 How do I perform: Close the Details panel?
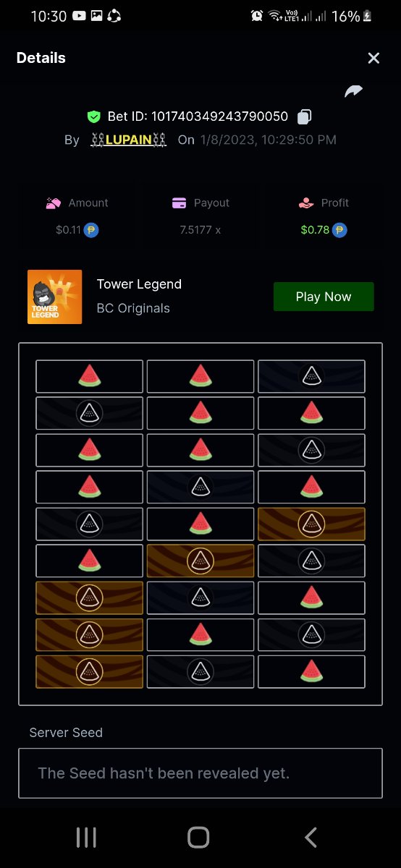click(x=373, y=58)
